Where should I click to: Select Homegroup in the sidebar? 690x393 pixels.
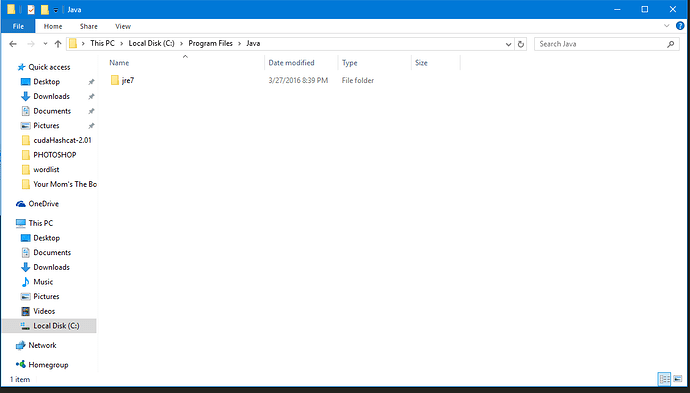pyautogui.click(x=48, y=365)
